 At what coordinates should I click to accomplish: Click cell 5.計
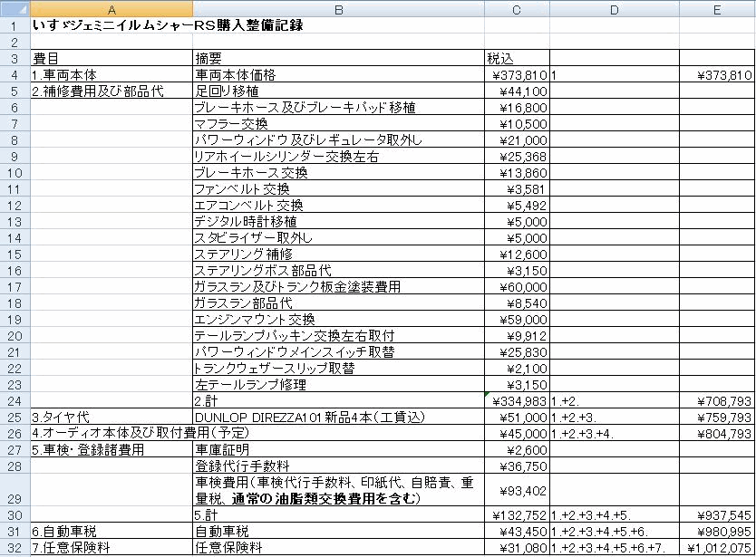(338, 515)
